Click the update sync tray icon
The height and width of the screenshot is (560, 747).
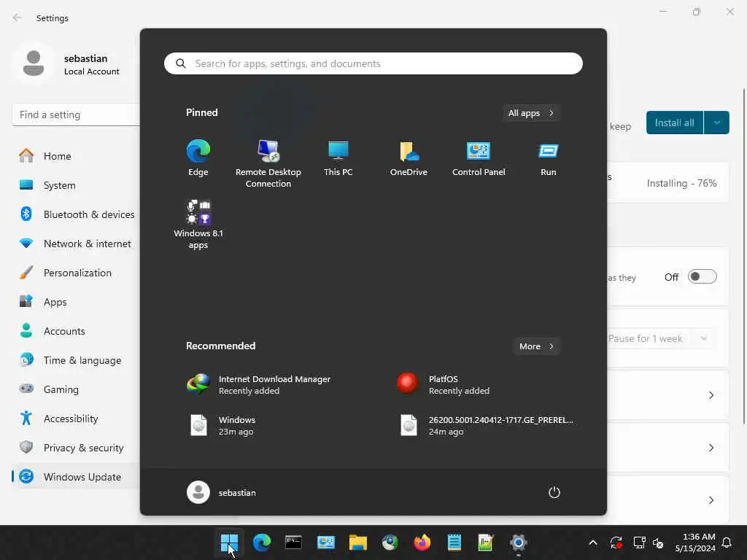[x=616, y=542]
